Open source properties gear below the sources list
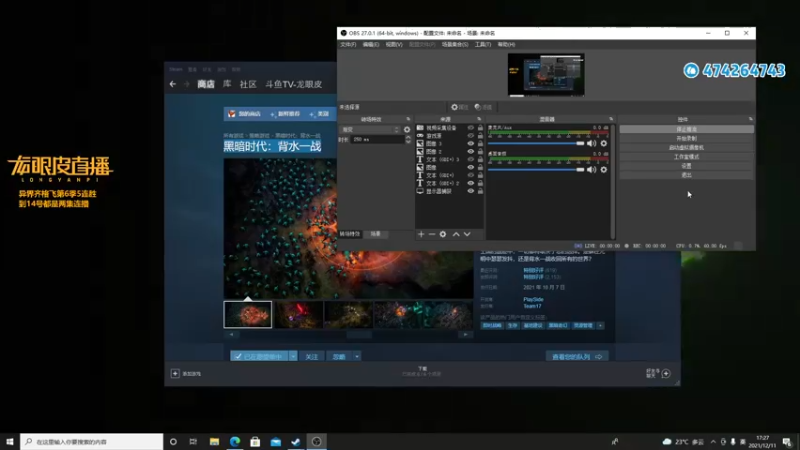 click(443, 234)
